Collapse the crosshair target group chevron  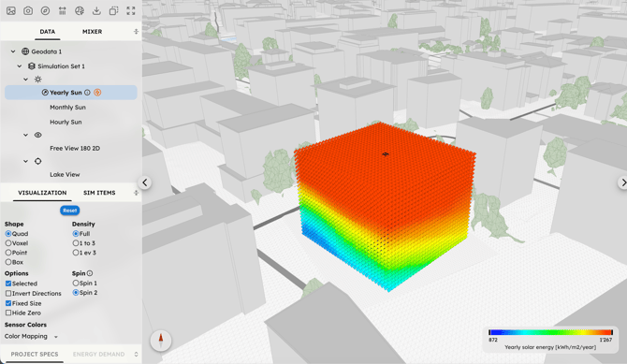pyautogui.click(x=26, y=161)
